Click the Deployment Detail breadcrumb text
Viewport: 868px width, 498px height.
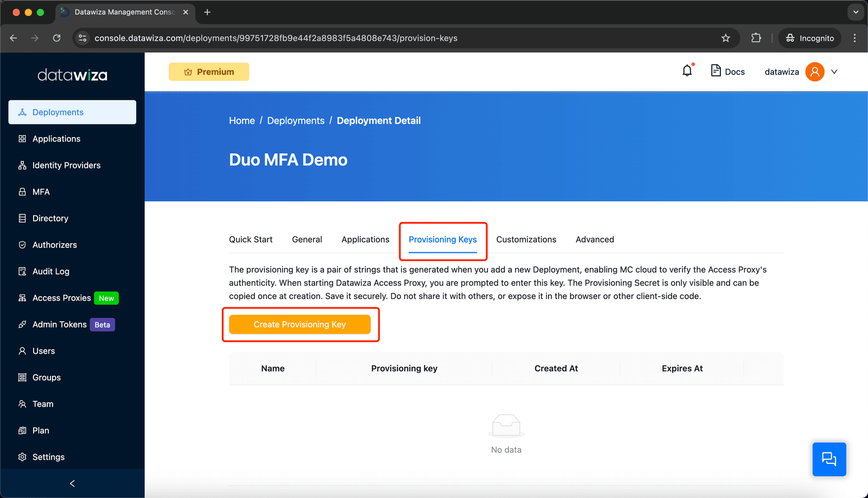pyautogui.click(x=379, y=121)
